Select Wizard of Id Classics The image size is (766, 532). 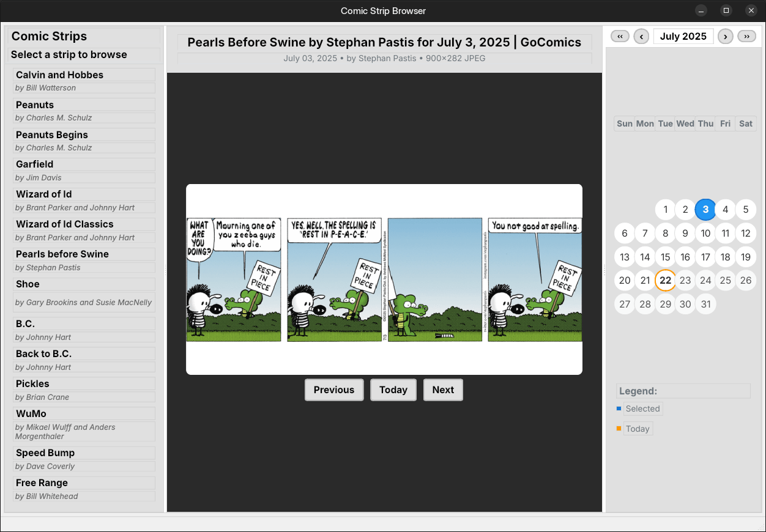click(x=84, y=224)
